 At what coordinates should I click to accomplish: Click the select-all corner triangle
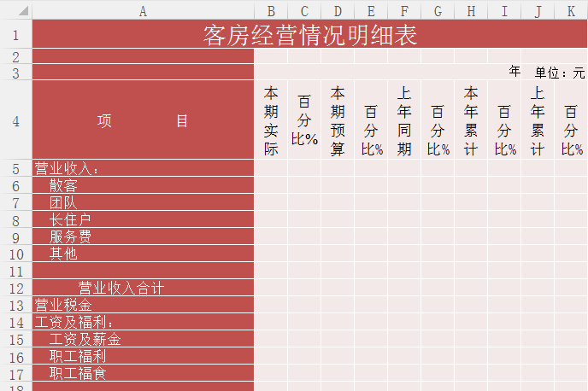16,10
